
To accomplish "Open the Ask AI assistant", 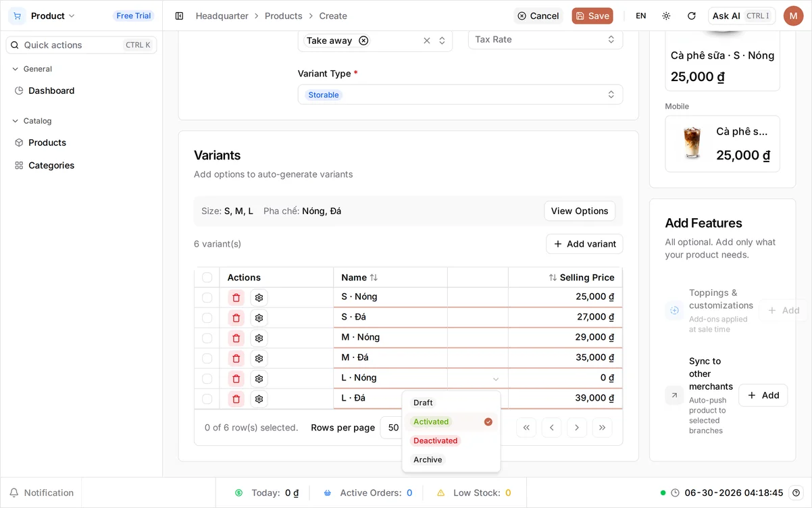I will point(741,16).
